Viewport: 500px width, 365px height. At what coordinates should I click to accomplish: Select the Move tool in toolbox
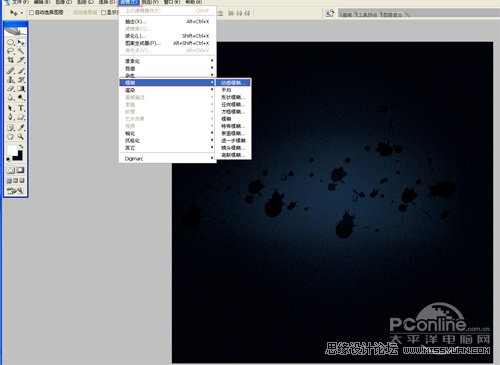coord(21,42)
